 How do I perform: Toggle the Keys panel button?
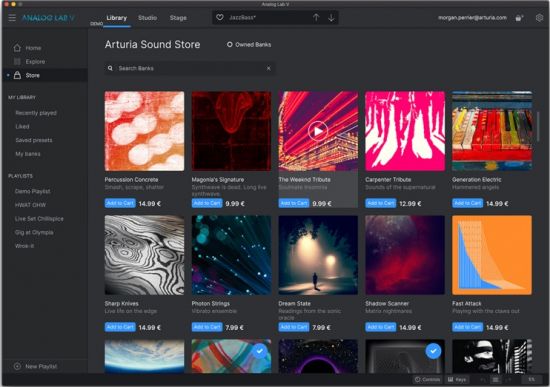(457, 379)
